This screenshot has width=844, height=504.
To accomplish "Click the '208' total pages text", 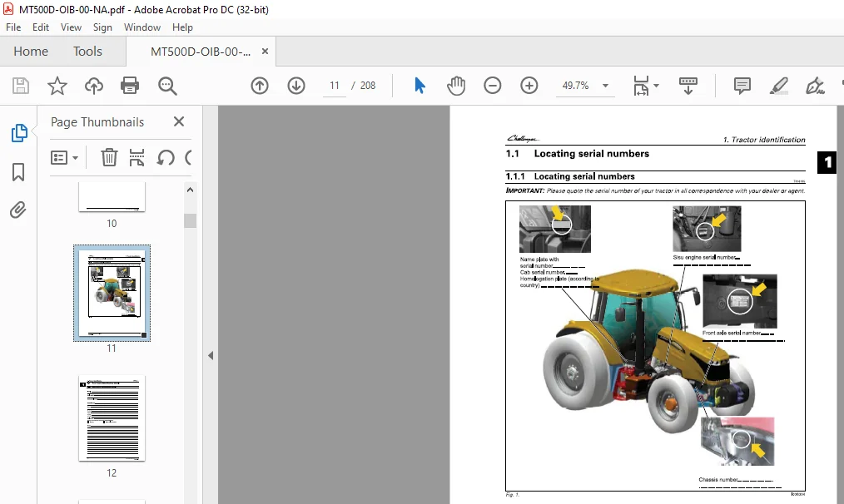I will coord(368,86).
